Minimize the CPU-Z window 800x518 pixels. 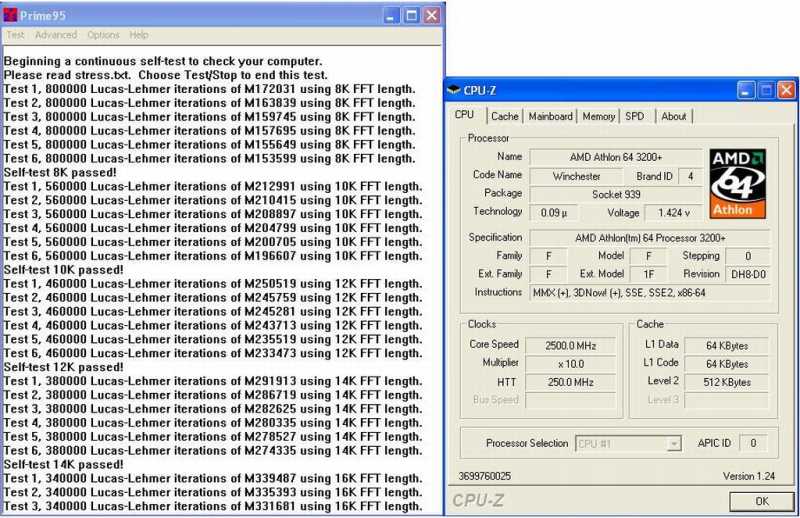pos(746,91)
